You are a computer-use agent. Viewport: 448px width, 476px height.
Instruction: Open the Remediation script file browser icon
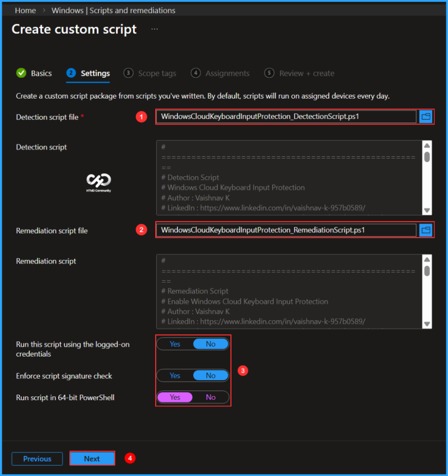pos(425,230)
